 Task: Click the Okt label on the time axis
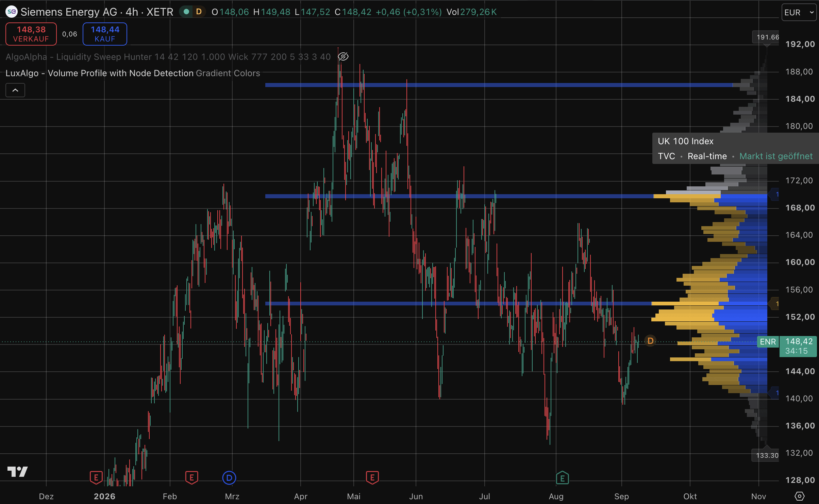[690, 496]
